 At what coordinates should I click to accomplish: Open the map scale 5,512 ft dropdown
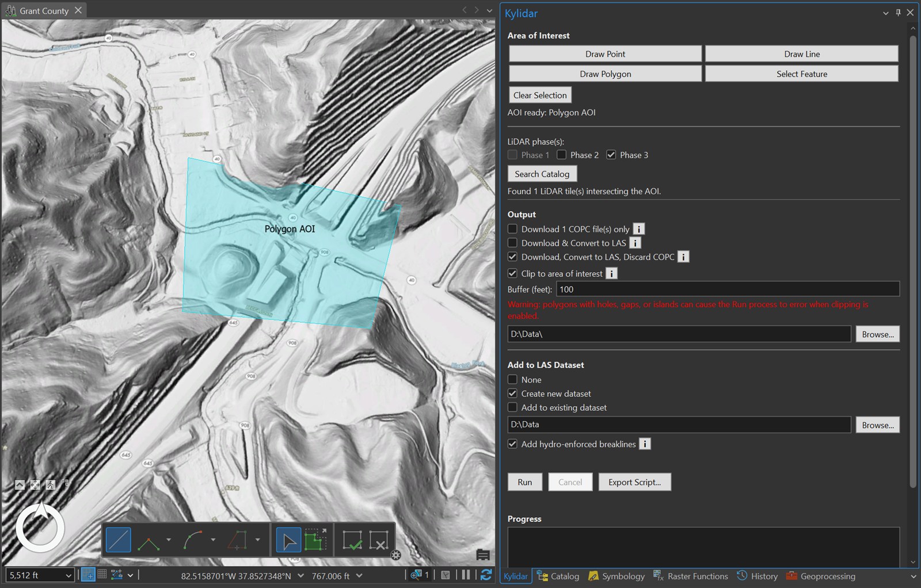[x=69, y=575]
